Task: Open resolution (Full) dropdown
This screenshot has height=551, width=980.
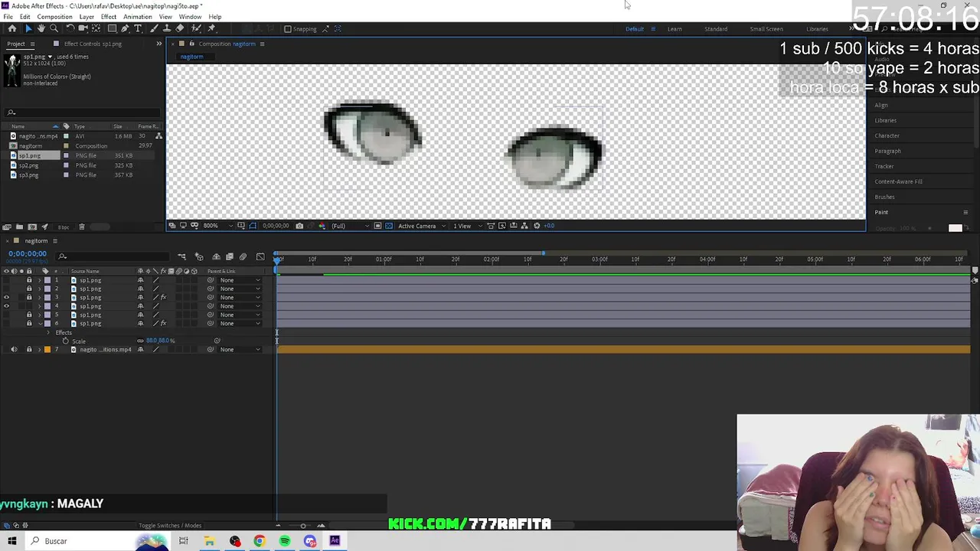Action: pos(351,226)
